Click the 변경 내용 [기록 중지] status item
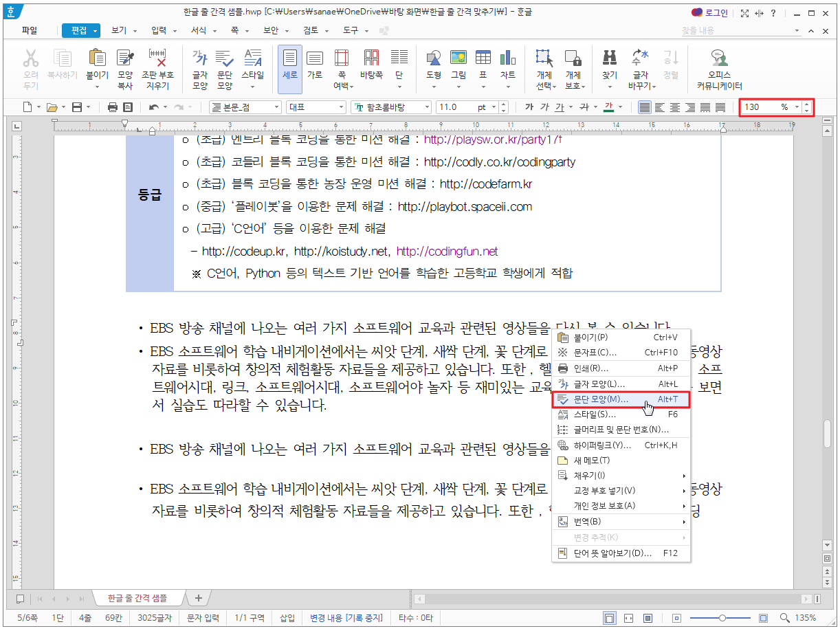Screen dimensions: 840x631 (346, 618)
